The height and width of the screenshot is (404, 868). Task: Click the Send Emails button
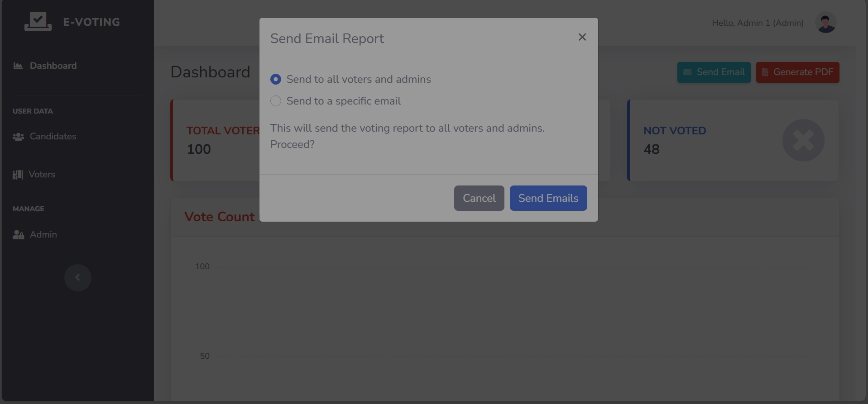pyautogui.click(x=548, y=198)
